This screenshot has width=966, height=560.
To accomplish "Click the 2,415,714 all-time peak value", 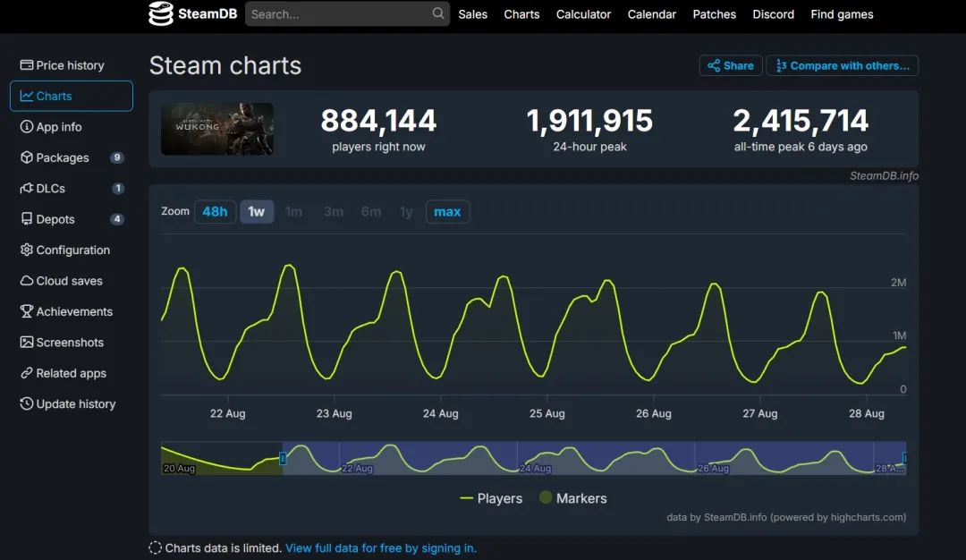I will (x=801, y=120).
